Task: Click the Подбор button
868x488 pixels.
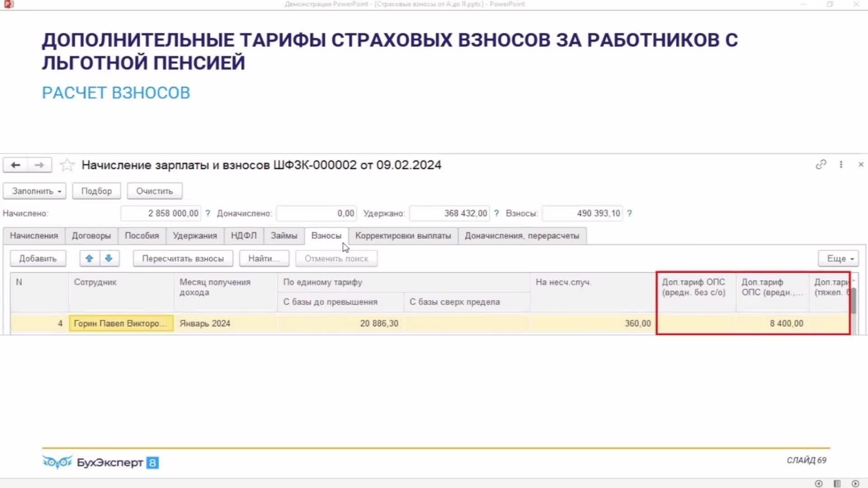Action: [96, 191]
